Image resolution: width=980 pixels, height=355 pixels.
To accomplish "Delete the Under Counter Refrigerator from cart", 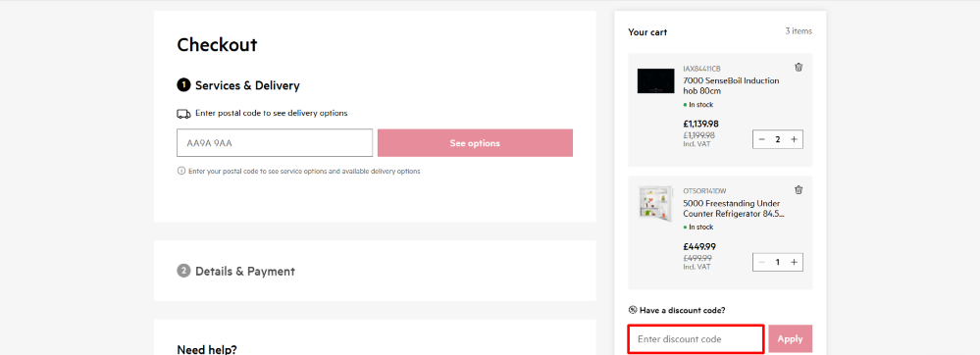I will point(799,190).
